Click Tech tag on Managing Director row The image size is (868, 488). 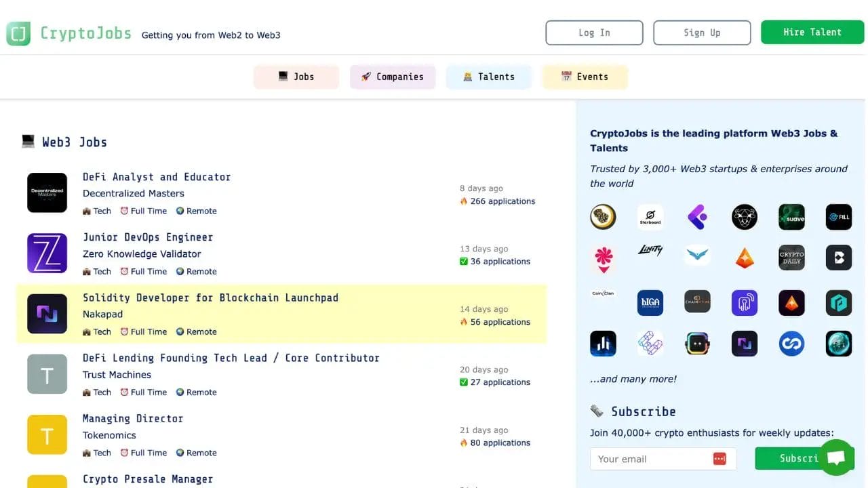point(97,453)
